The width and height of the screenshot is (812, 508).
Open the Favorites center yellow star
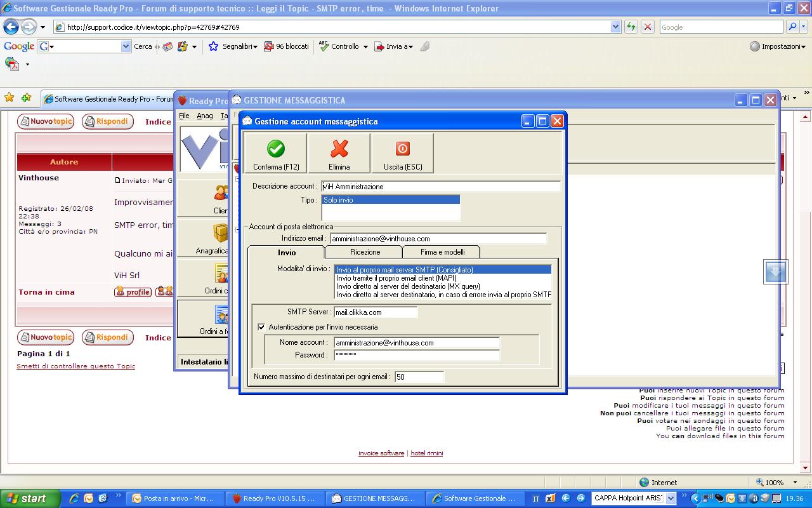[x=9, y=98]
